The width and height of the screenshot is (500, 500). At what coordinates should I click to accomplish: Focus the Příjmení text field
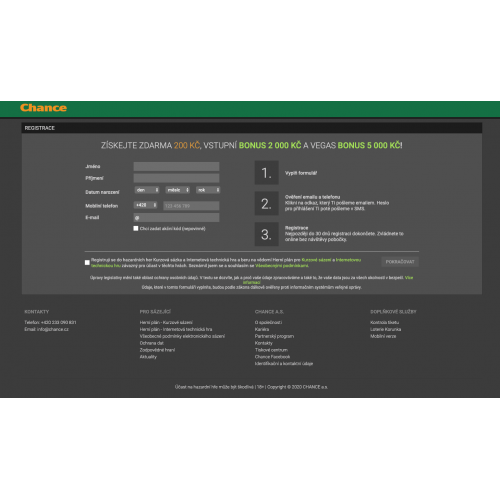click(x=176, y=178)
